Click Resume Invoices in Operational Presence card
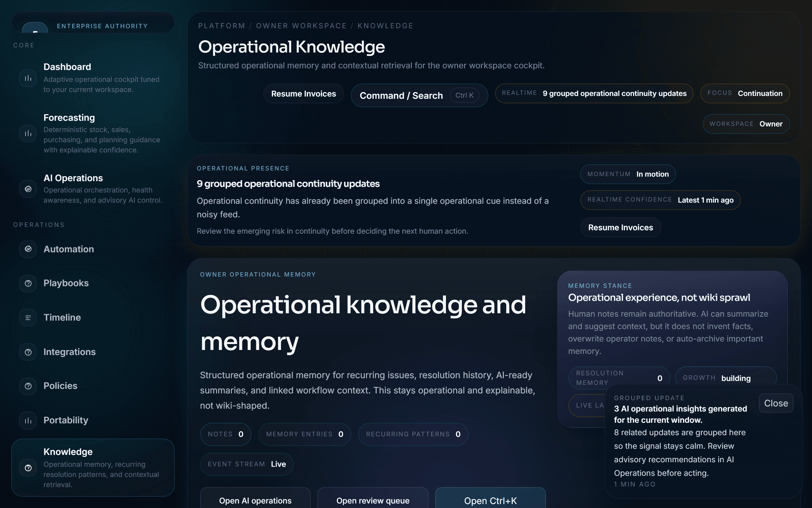This screenshot has height=508, width=812. pos(620,227)
